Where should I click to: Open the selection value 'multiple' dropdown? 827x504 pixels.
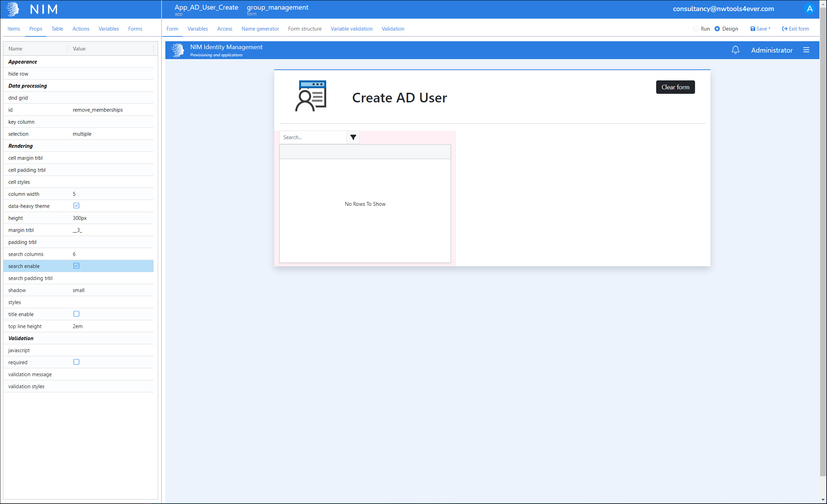[x=82, y=134]
